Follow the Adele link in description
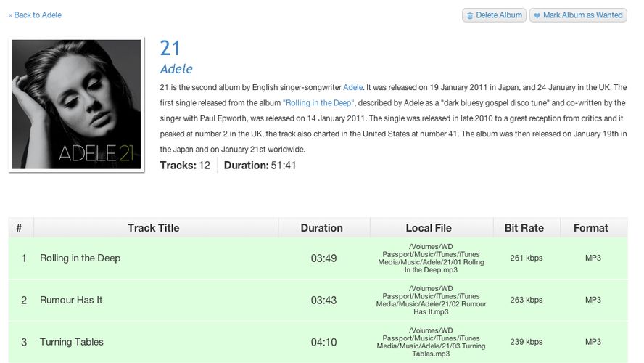The width and height of the screenshot is (644, 363). [352, 87]
